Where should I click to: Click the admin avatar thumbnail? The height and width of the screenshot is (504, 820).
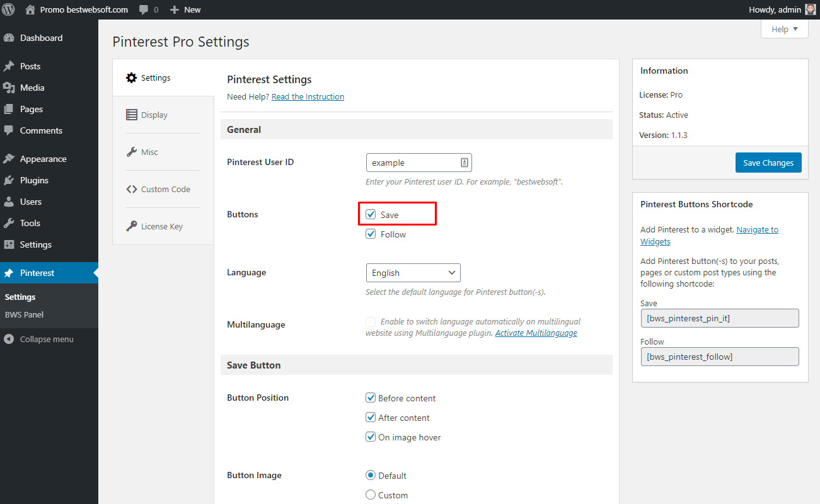coord(811,9)
